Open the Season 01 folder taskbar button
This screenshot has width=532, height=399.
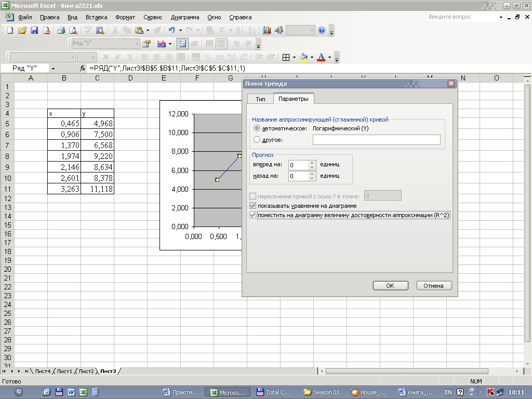pyautogui.click(x=322, y=392)
